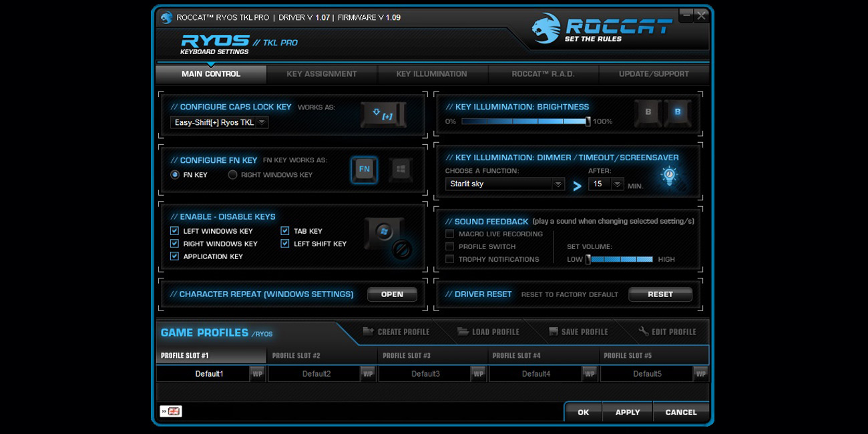
Task: Select the bright B brightness key icon
Action: pos(678,113)
